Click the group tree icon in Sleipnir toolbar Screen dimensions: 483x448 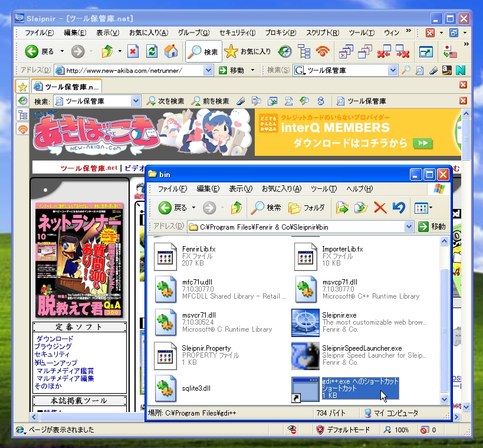pyautogui.click(x=304, y=51)
